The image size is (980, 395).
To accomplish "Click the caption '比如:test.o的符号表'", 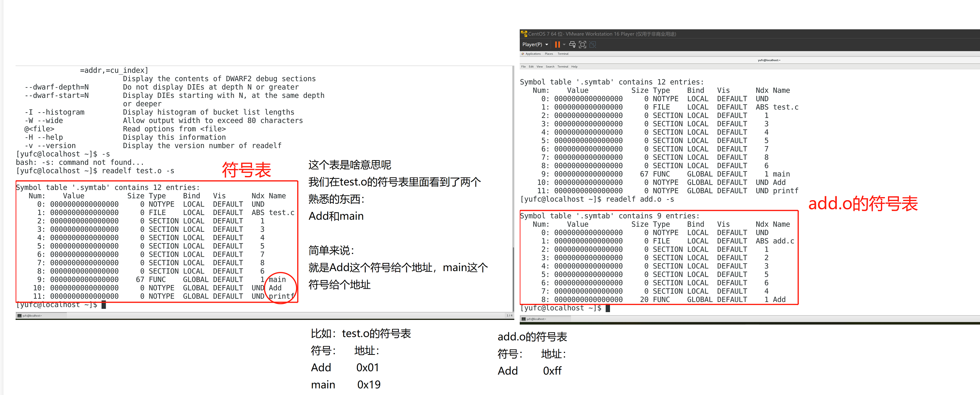I will coord(361,334).
